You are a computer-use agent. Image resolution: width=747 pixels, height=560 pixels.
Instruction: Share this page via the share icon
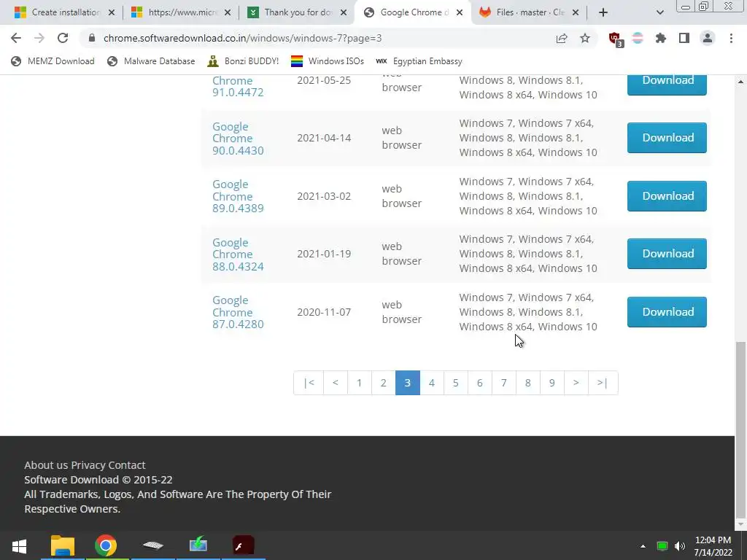point(562,38)
